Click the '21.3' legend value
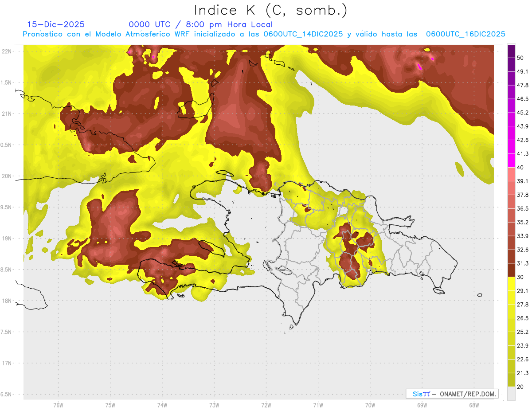This screenshot has height=411, width=532. (x=523, y=373)
